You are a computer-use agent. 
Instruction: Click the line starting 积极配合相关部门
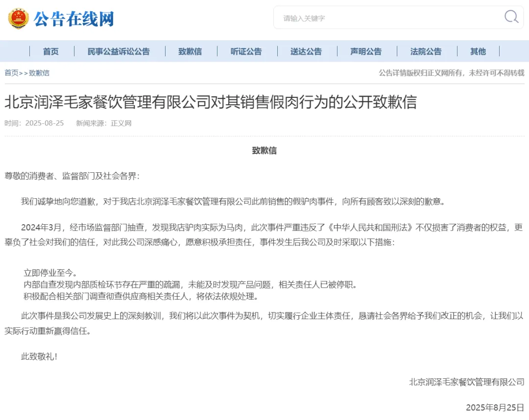[x=141, y=296]
